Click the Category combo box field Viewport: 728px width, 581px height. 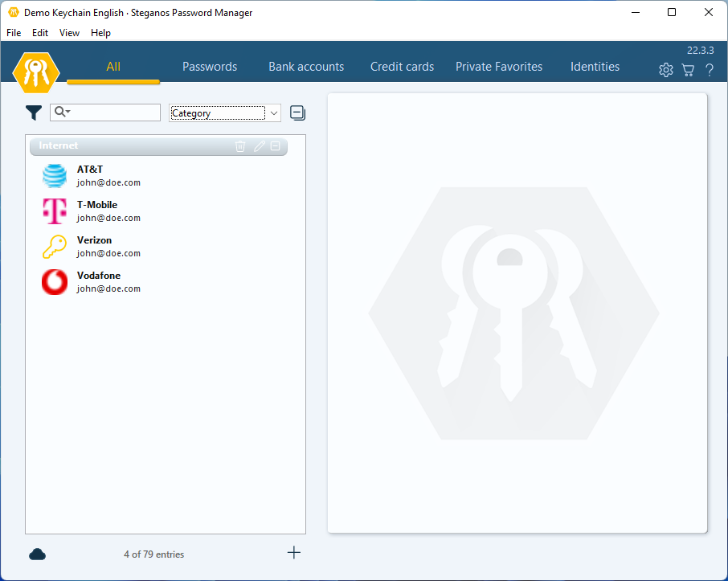225,113
